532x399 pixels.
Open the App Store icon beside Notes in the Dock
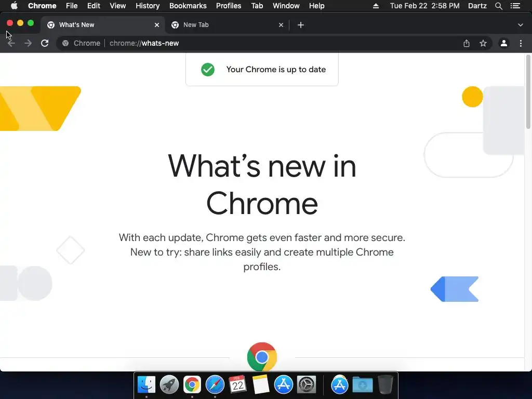[x=283, y=384]
